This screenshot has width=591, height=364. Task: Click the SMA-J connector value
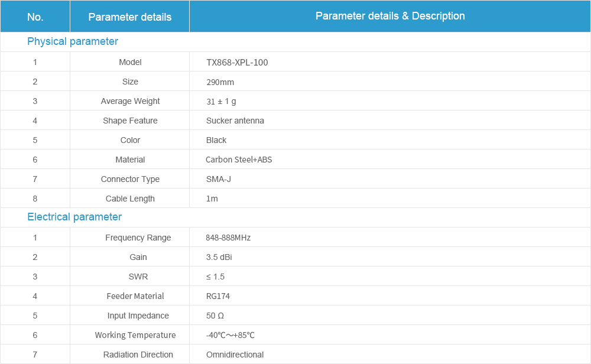[219, 179]
